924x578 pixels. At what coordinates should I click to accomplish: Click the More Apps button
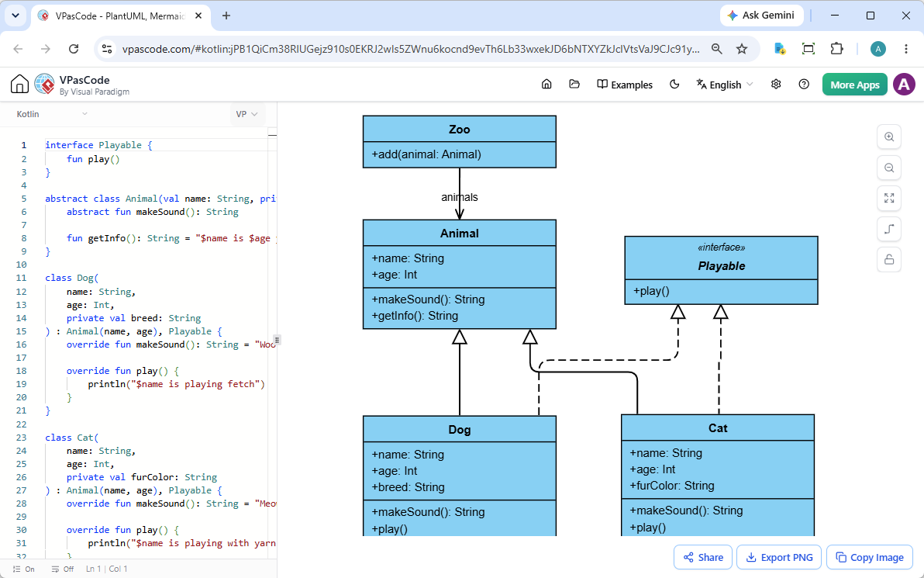854,85
